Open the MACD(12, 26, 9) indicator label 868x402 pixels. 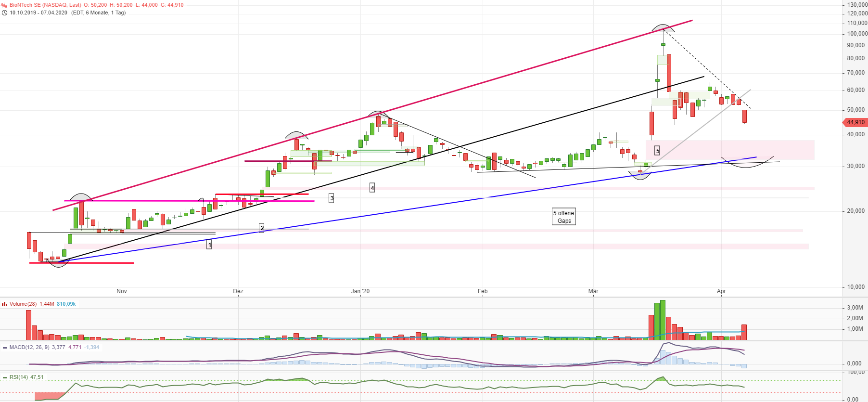point(29,347)
